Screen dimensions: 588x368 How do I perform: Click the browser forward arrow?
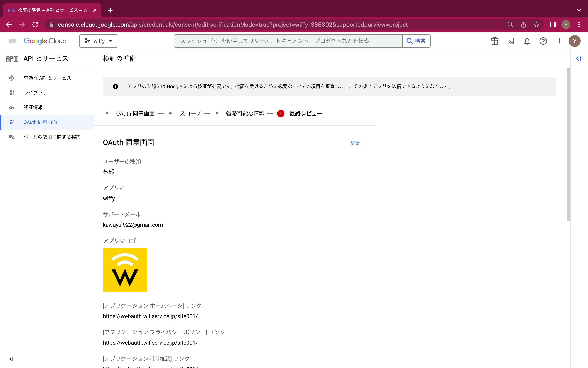[22, 25]
